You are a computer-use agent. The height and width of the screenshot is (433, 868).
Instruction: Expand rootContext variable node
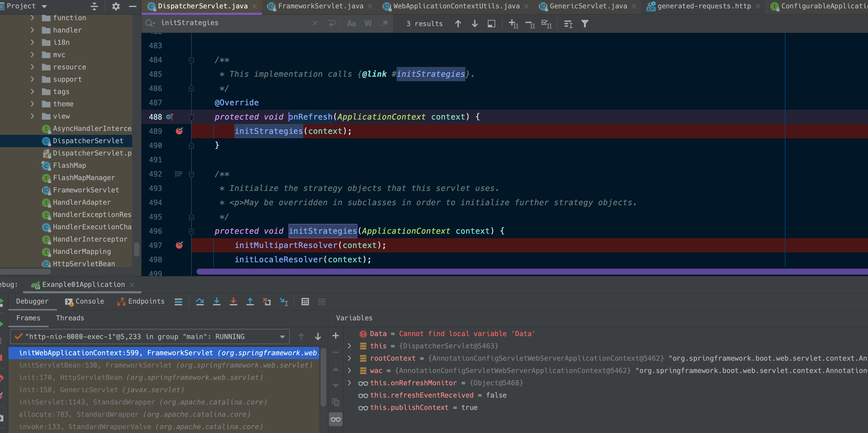coord(349,358)
